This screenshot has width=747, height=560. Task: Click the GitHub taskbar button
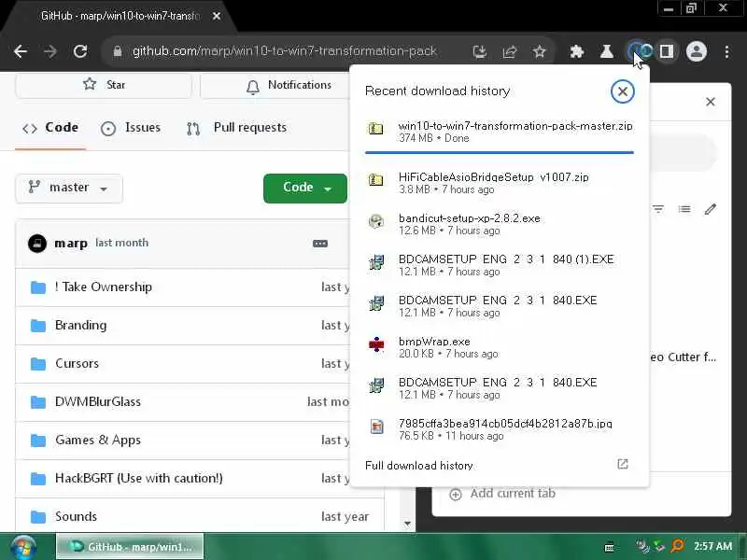pyautogui.click(x=130, y=547)
